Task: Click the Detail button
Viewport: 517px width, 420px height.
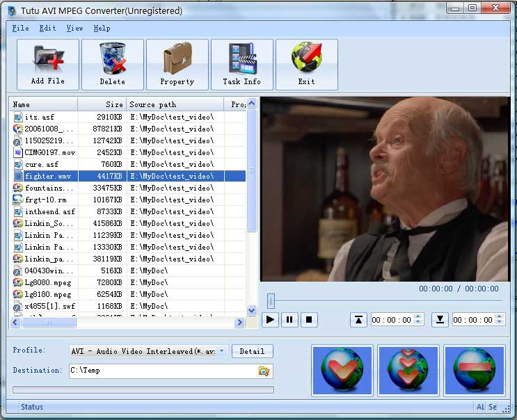Action: [252, 351]
